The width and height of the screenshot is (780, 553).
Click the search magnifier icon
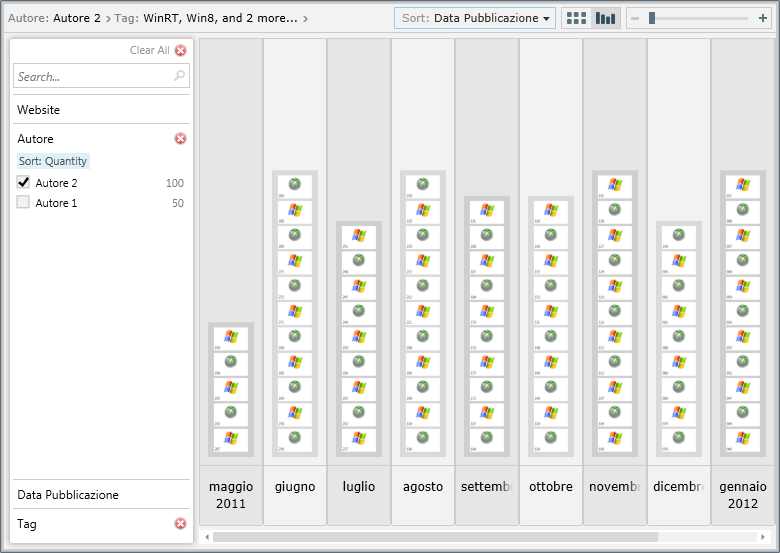pos(179,76)
